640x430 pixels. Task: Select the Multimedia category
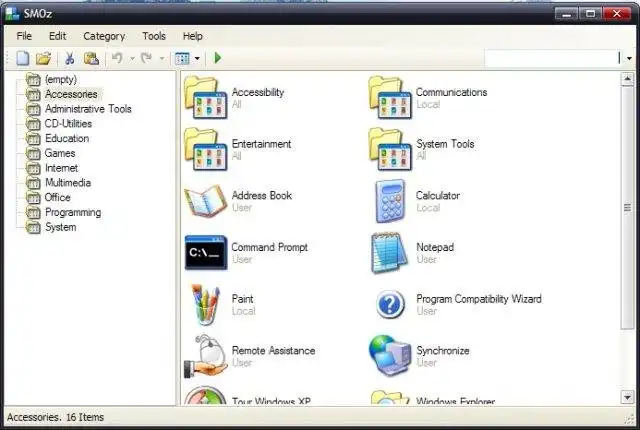(x=68, y=183)
